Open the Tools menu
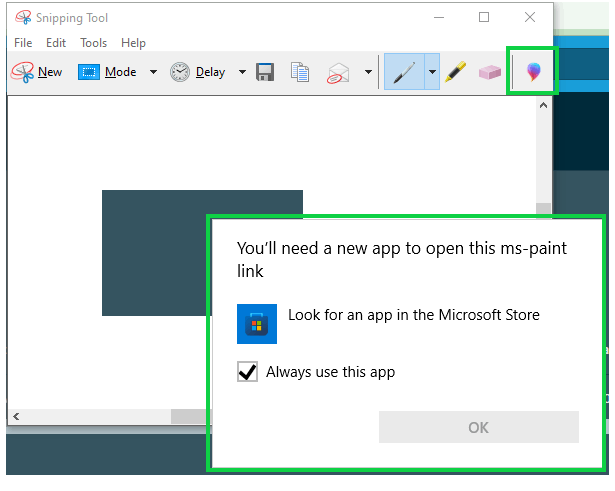 pyautogui.click(x=93, y=42)
